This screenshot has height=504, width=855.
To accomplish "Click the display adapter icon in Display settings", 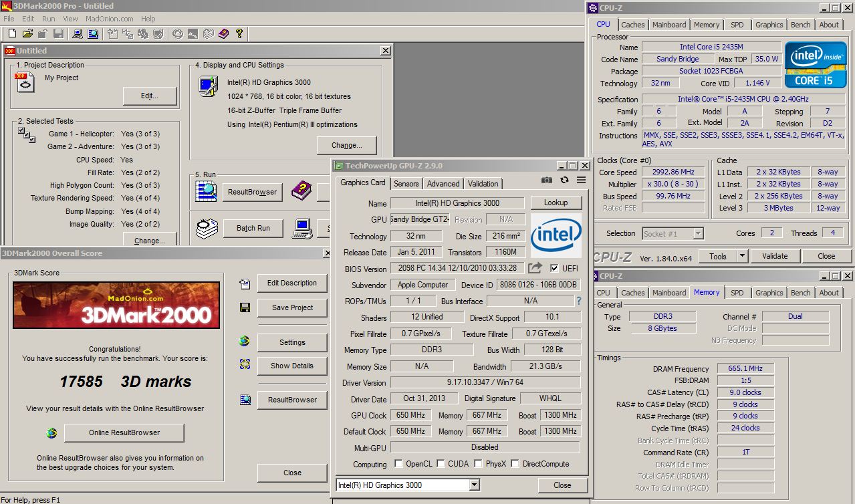I will tap(209, 86).
